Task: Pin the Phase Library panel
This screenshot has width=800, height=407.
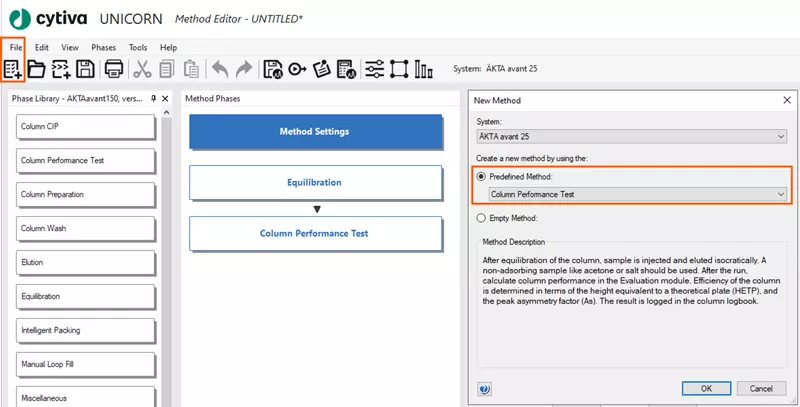Action: 153,99
